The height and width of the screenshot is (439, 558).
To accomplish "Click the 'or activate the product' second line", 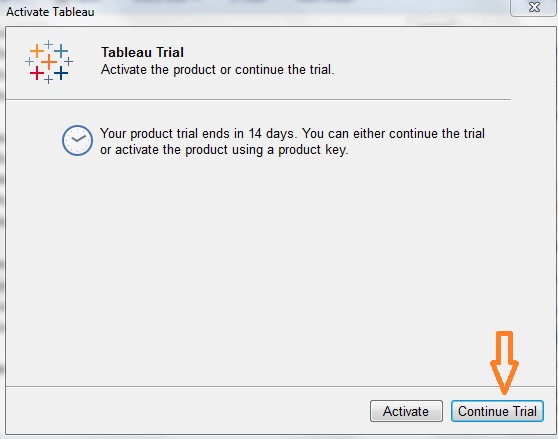I will [x=224, y=150].
